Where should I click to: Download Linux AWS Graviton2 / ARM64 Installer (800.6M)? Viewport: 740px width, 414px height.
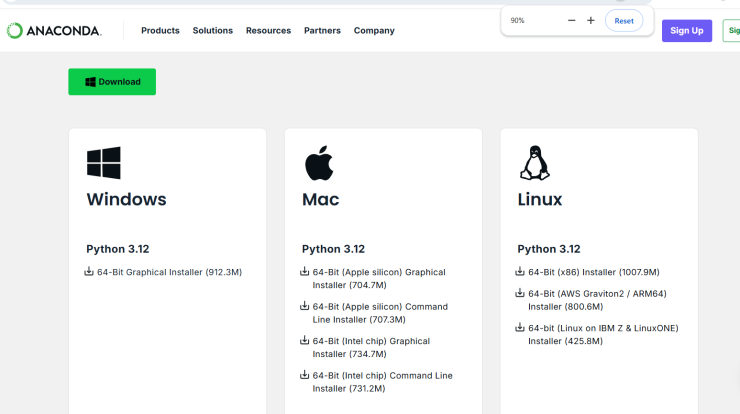(597, 300)
